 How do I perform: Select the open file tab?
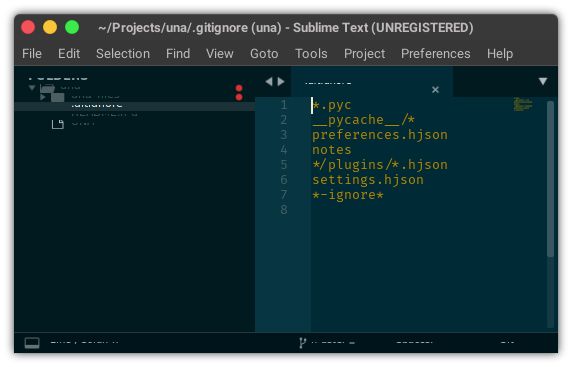pyautogui.click(x=372, y=82)
